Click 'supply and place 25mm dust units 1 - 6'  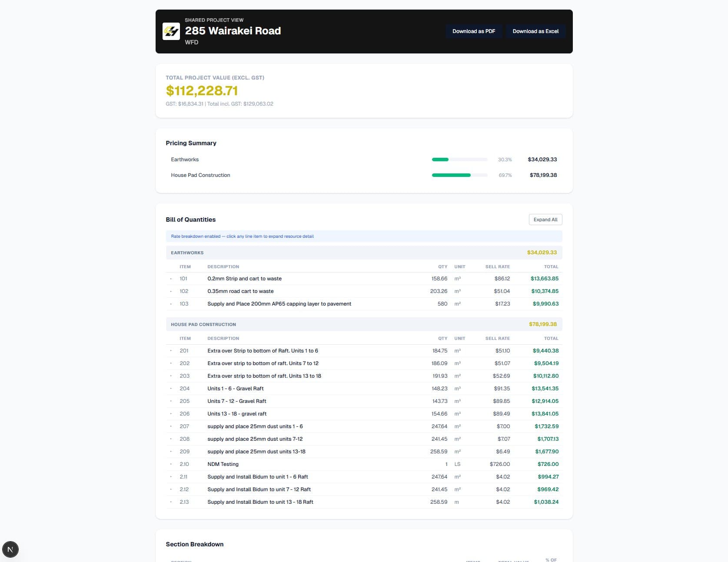(x=255, y=426)
